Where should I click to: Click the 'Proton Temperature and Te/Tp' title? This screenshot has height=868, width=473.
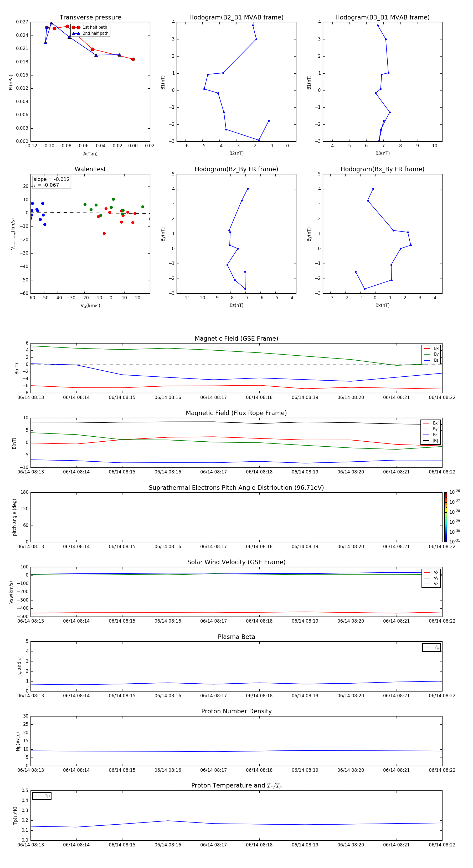coord(236,786)
